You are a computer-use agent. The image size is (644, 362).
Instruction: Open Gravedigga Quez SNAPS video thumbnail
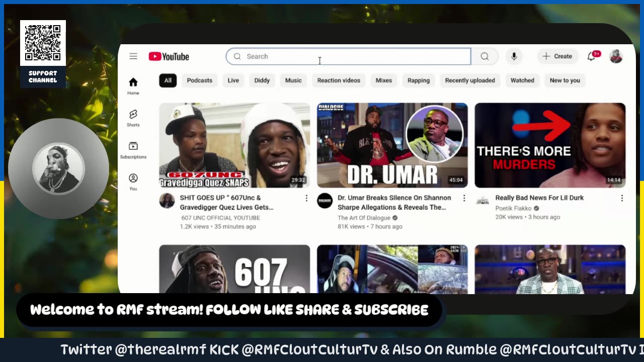point(234,145)
